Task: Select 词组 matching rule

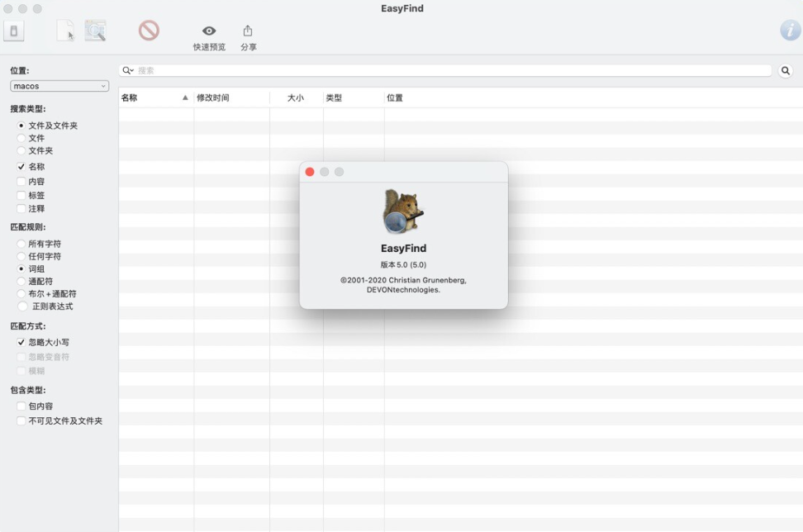Action: coord(21,268)
